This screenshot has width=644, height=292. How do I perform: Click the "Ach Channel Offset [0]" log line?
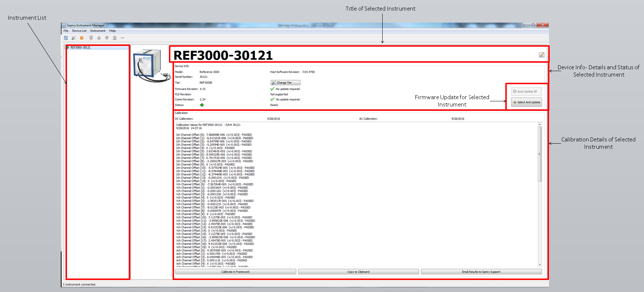(214, 250)
